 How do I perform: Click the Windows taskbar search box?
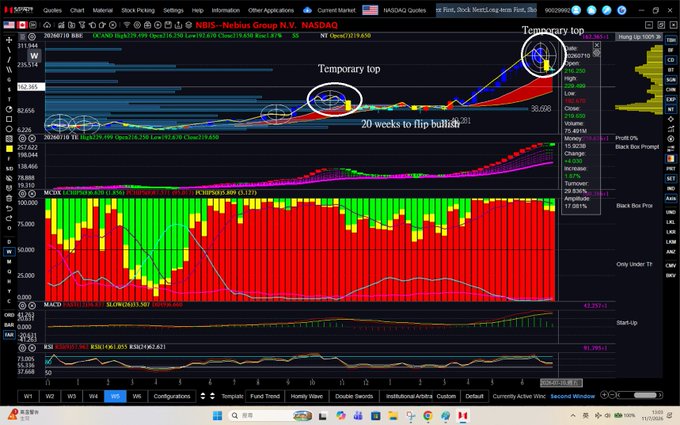coord(272,415)
